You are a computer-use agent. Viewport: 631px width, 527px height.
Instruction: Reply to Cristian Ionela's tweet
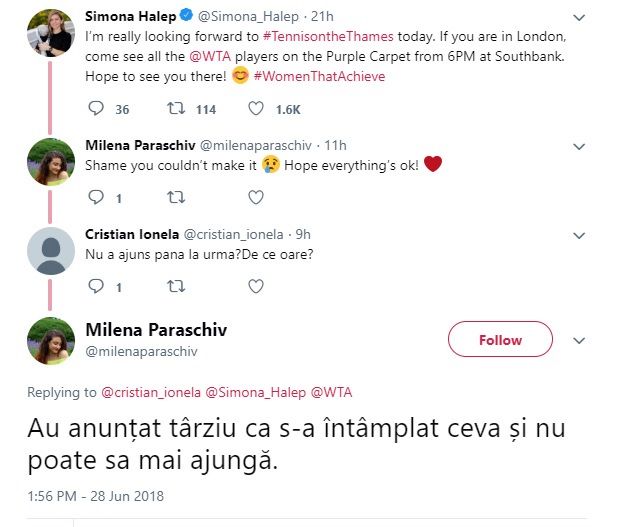pyautogui.click(x=97, y=287)
